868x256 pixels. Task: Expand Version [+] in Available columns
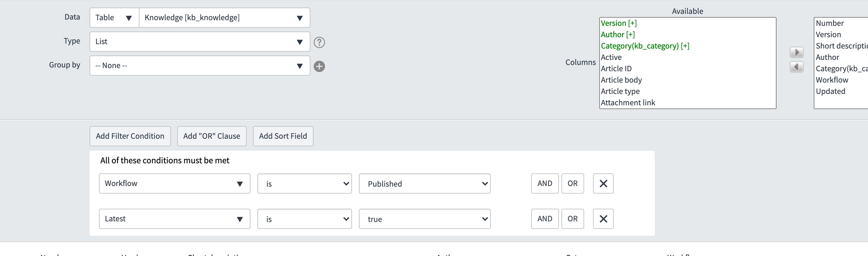(x=619, y=23)
